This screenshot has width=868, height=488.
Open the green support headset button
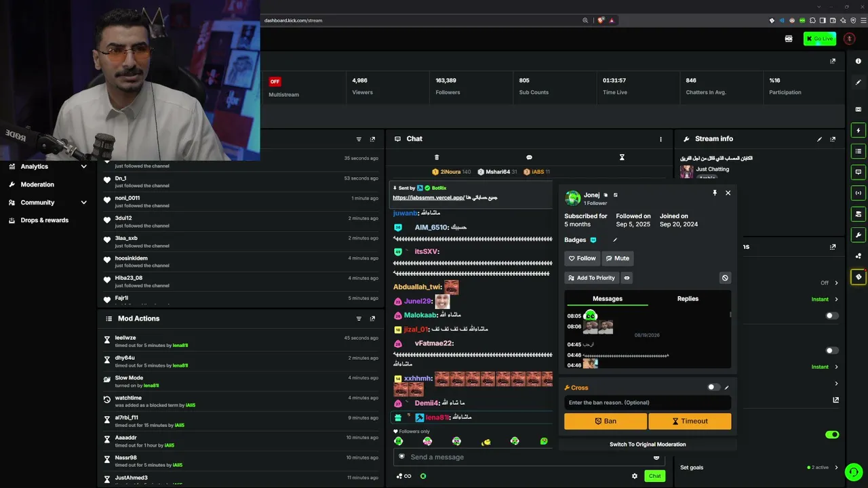pyautogui.click(x=853, y=471)
